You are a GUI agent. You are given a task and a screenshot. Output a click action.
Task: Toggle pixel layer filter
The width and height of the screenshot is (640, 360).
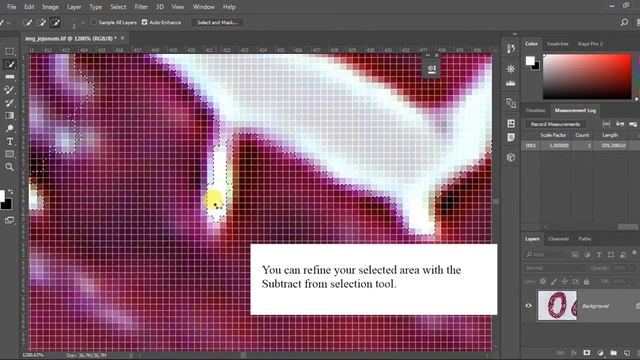pyautogui.click(x=575, y=255)
